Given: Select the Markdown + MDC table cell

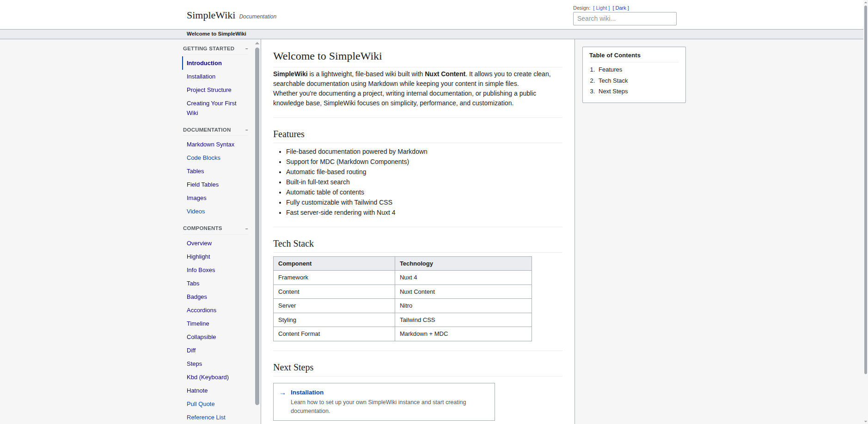Looking at the screenshot, I should pyautogui.click(x=463, y=334).
